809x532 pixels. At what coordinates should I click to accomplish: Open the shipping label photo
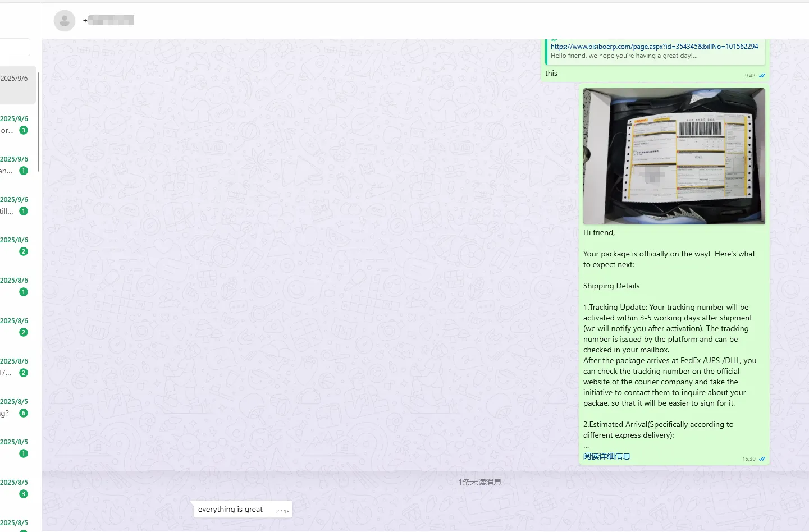(x=674, y=156)
